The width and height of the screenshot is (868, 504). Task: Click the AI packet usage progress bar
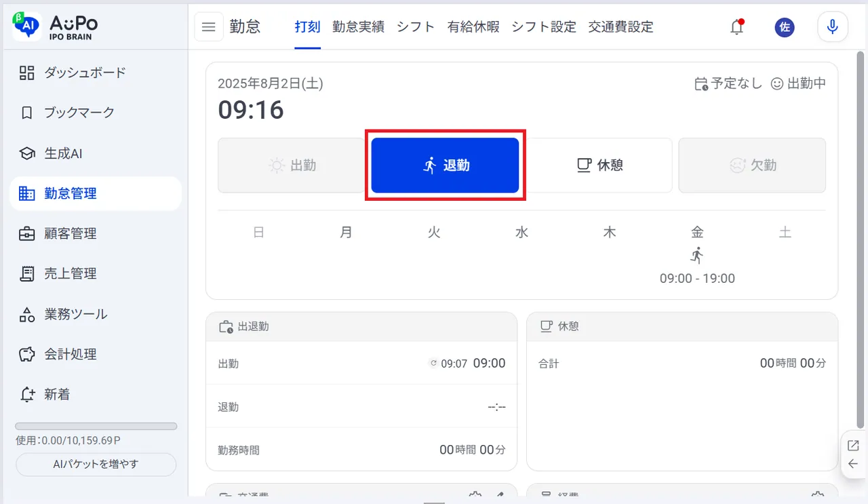coord(96,427)
